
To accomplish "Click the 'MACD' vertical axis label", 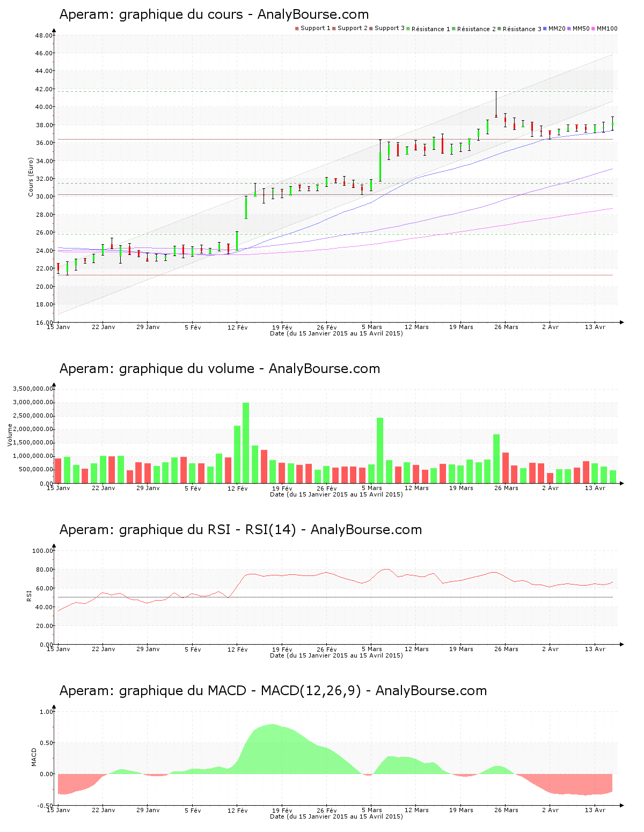I will point(34,757).
